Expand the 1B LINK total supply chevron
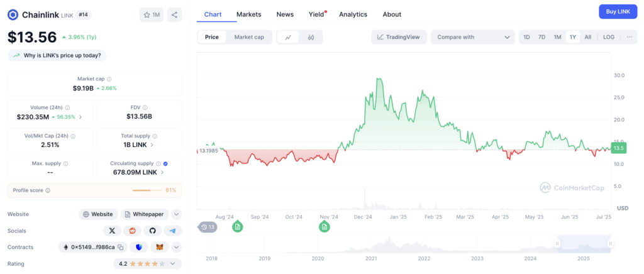The height and width of the screenshot is (274, 644). pyautogui.click(x=152, y=145)
